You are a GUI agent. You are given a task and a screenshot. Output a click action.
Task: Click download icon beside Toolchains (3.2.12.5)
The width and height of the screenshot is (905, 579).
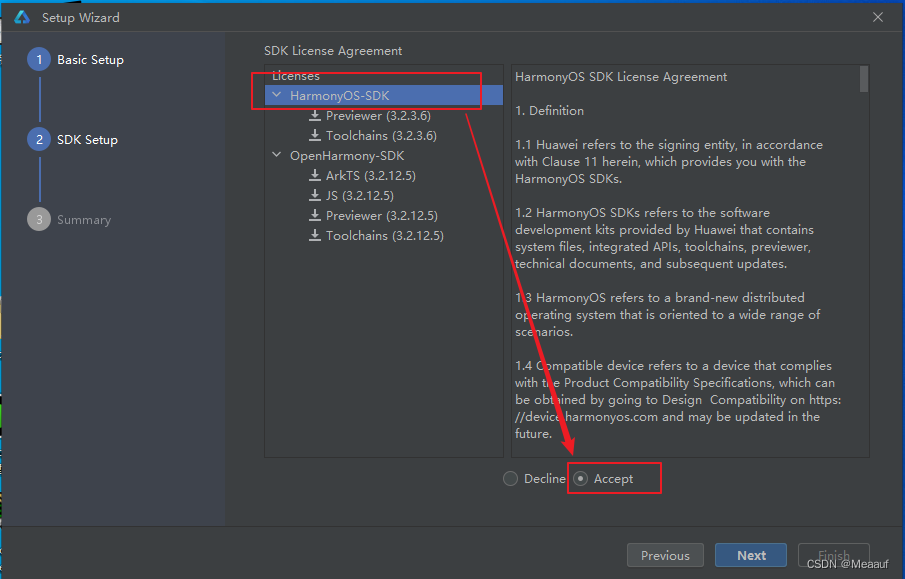click(315, 235)
